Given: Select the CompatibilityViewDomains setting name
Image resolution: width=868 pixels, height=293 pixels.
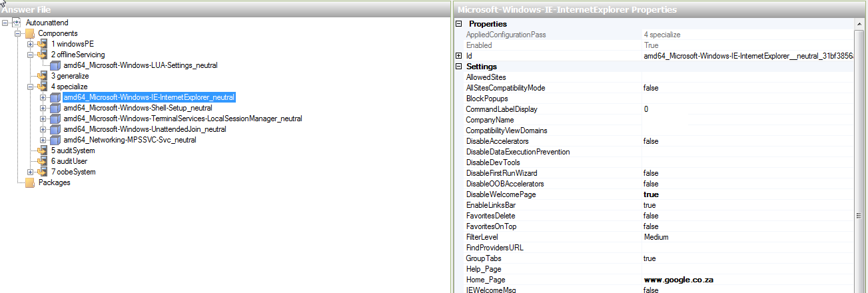Looking at the screenshot, I should [x=506, y=131].
